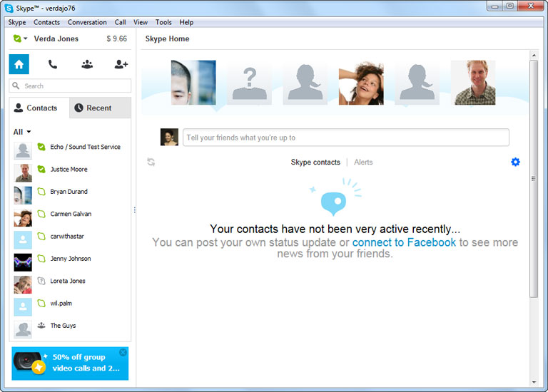Click the sidebar splitter grip handle
The height and width of the screenshot is (392, 548).
point(135,210)
